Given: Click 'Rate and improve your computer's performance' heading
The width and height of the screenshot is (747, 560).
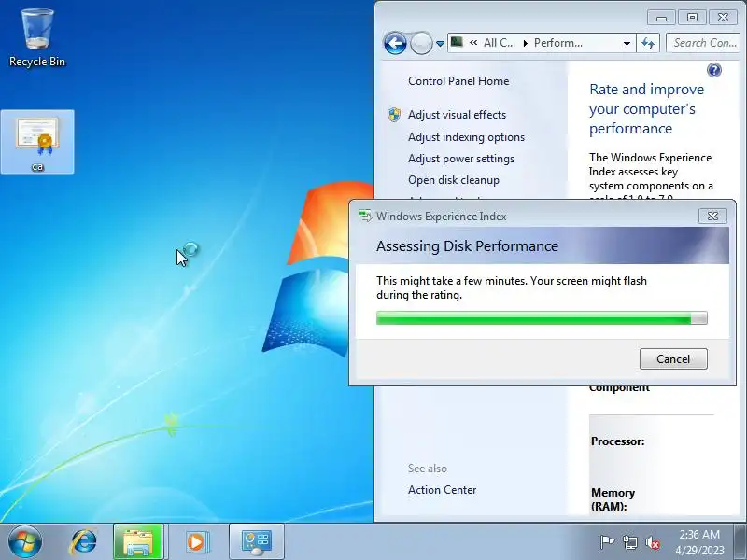Looking at the screenshot, I should tap(646, 109).
